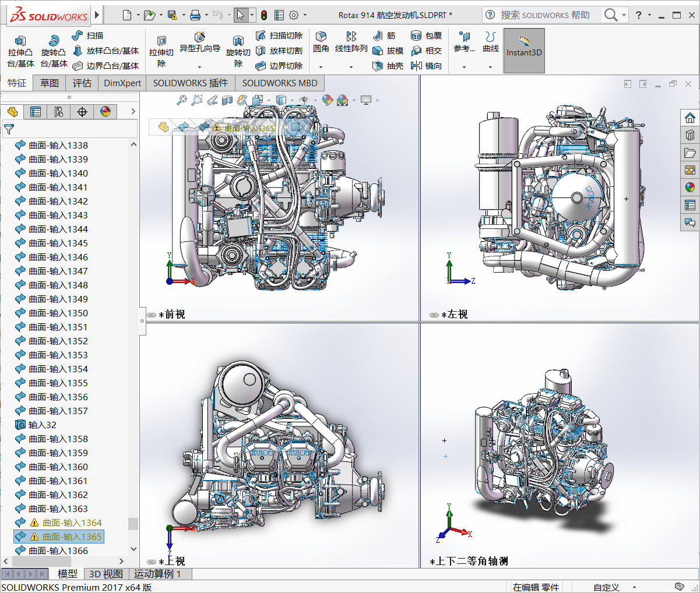Click the Section View icon in viewport toolbar
The width and height of the screenshot is (700, 593).
[227, 100]
